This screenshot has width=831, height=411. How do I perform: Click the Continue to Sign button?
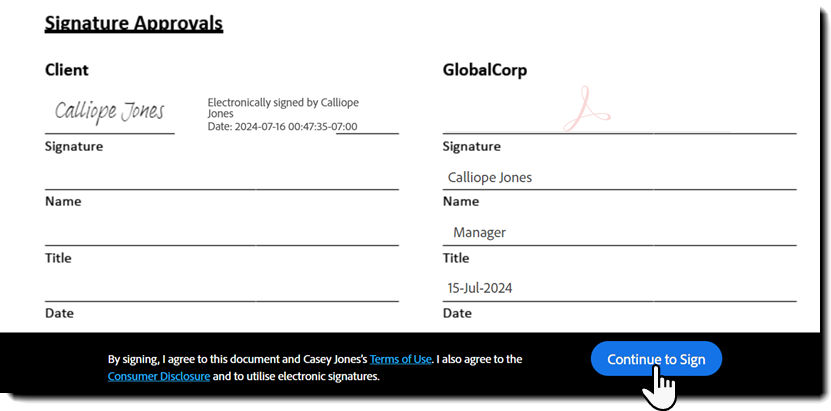click(x=655, y=359)
